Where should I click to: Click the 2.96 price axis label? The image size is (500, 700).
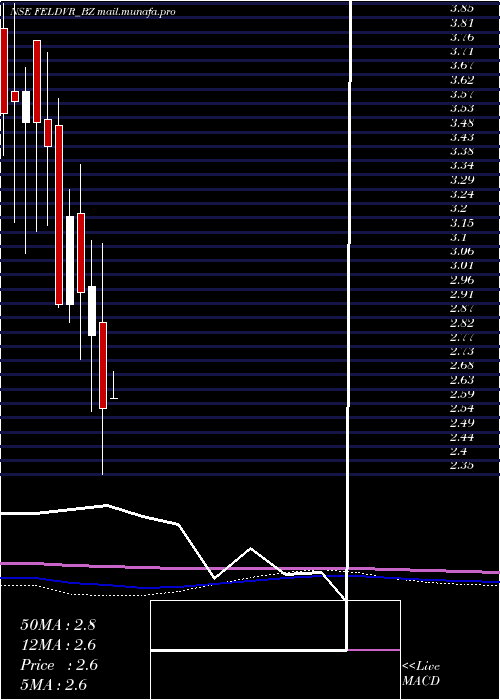462,280
